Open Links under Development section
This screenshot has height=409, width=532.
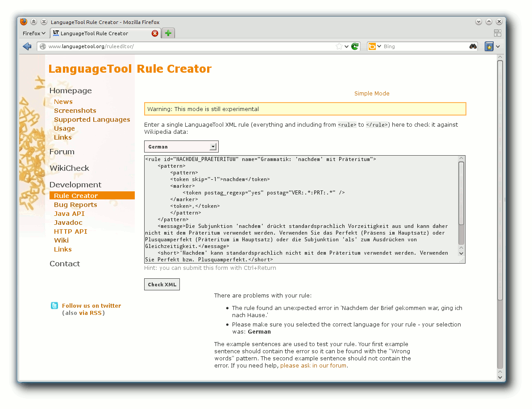click(63, 249)
